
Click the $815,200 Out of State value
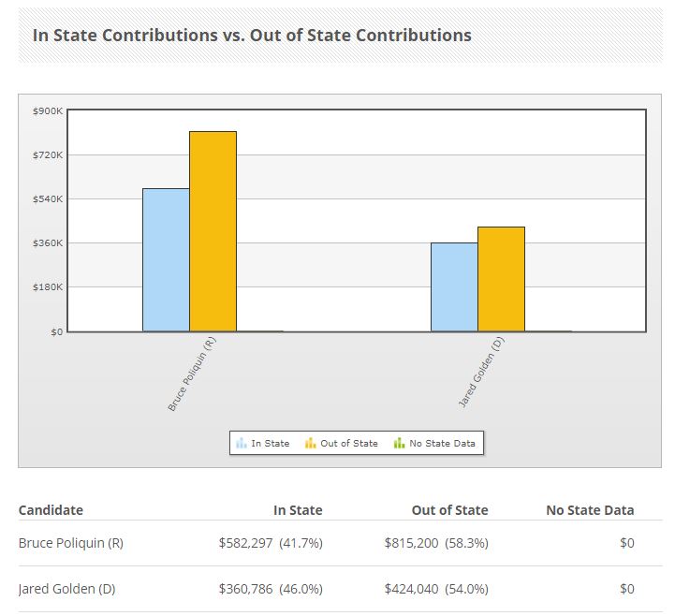pos(411,543)
